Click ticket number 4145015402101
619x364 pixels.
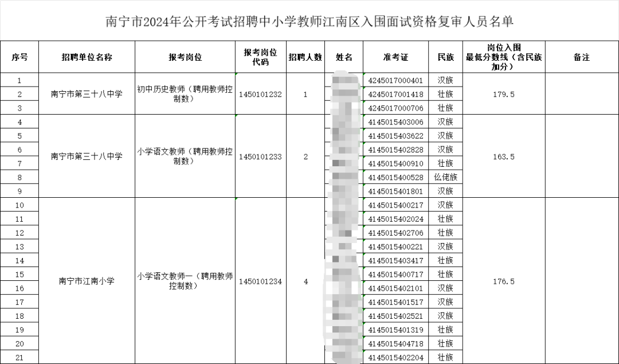pyautogui.click(x=396, y=288)
